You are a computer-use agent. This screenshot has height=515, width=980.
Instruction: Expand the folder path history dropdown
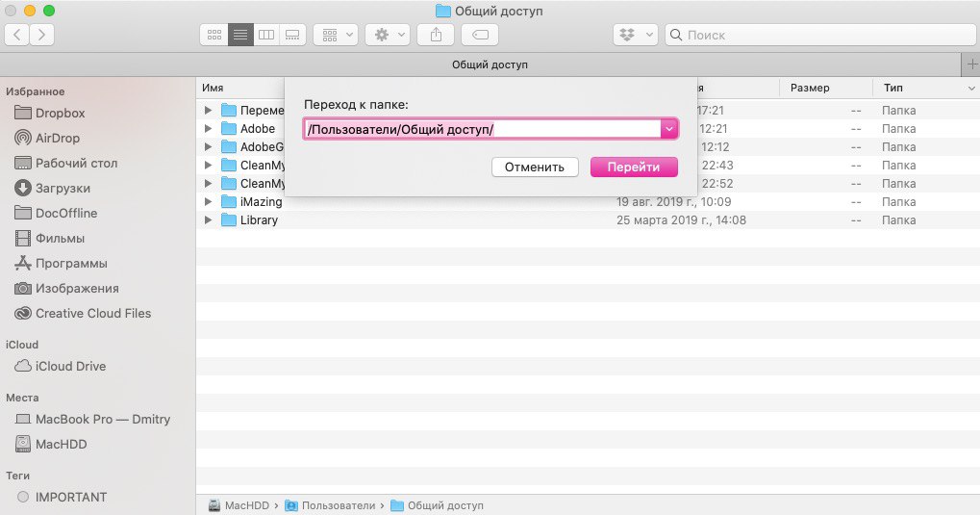669,129
